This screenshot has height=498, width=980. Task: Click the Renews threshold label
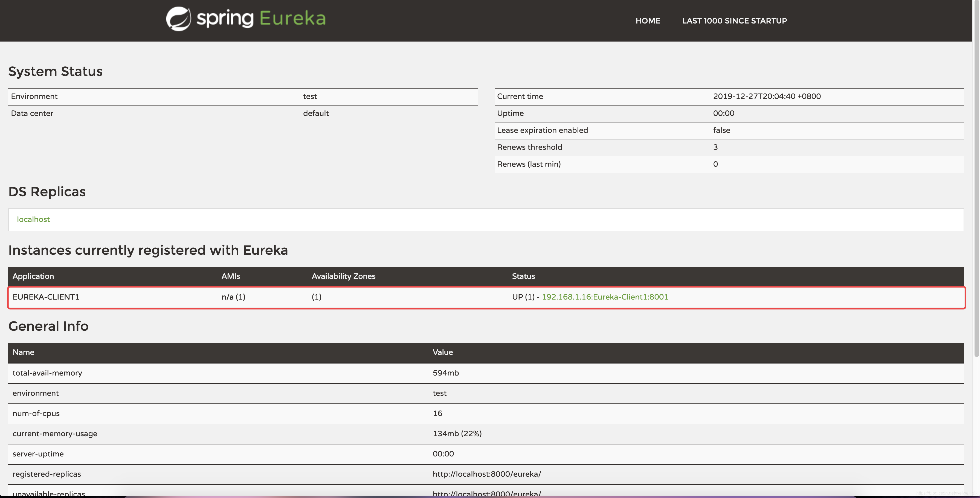529,147
